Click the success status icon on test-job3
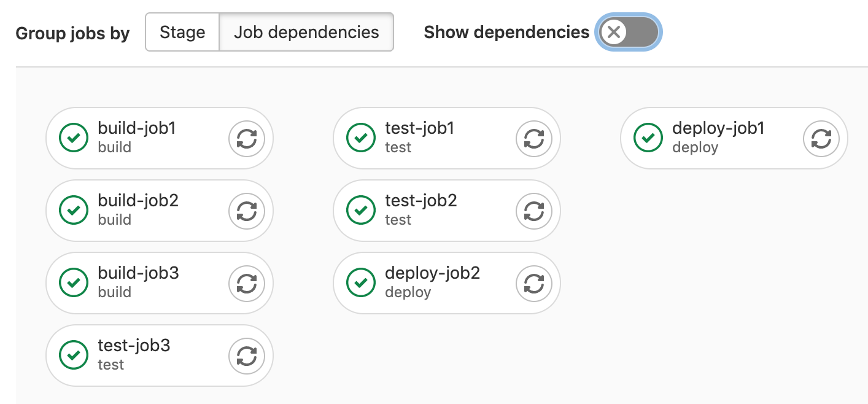Image resolution: width=868 pixels, height=404 pixels. pos(74,355)
